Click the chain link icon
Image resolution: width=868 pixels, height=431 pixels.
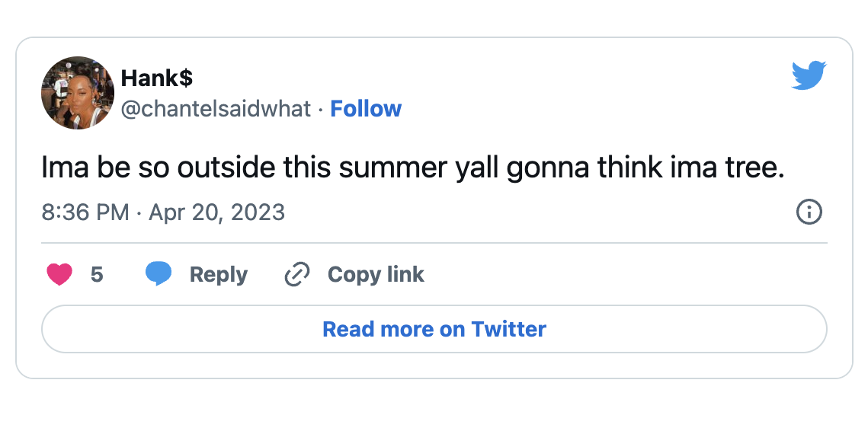coord(296,274)
